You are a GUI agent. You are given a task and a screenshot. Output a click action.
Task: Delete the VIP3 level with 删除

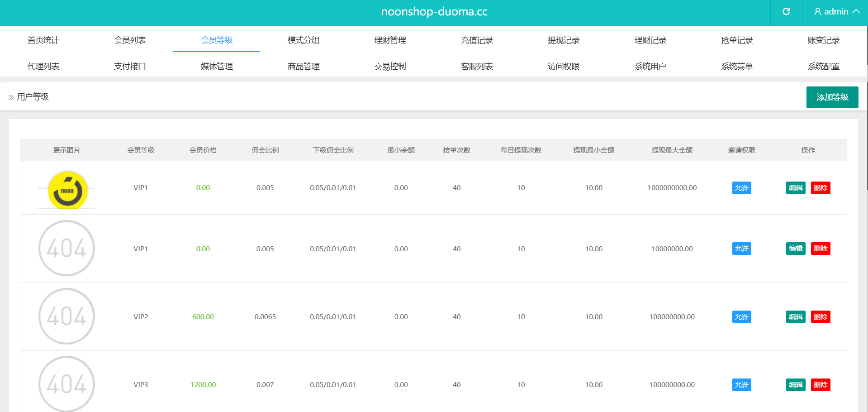pyautogui.click(x=820, y=385)
